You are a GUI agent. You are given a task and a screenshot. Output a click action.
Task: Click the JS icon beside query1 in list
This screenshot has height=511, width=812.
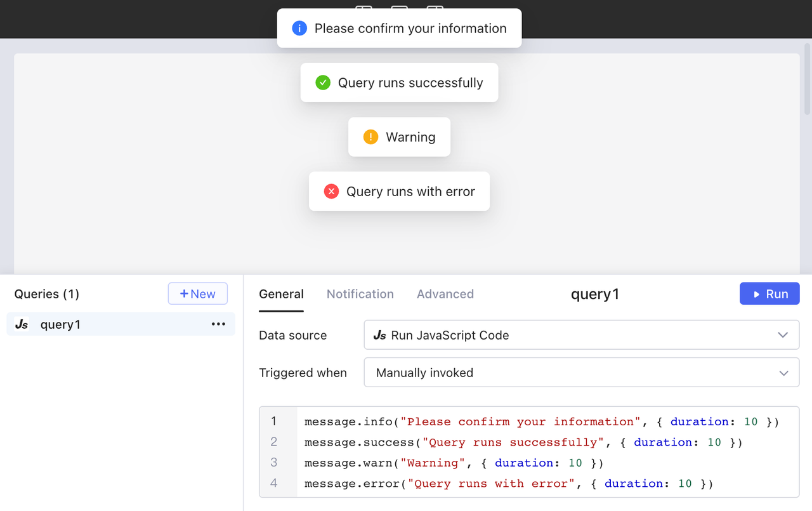22,324
